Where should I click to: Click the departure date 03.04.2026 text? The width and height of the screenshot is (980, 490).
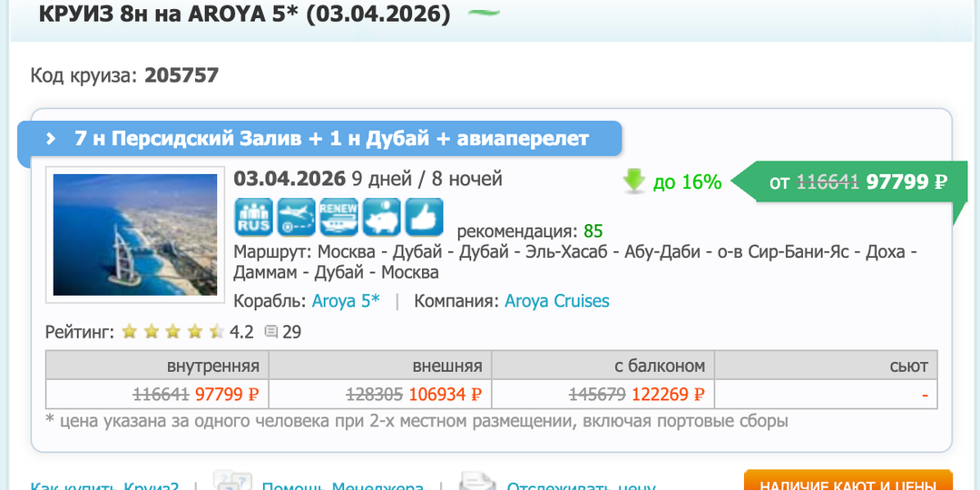pos(289,179)
